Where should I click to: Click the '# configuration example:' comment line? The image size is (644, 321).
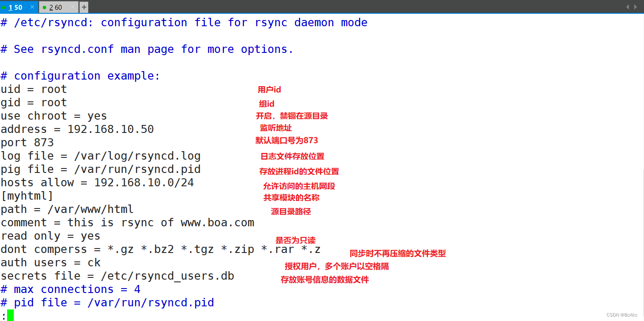(x=81, y=76)
